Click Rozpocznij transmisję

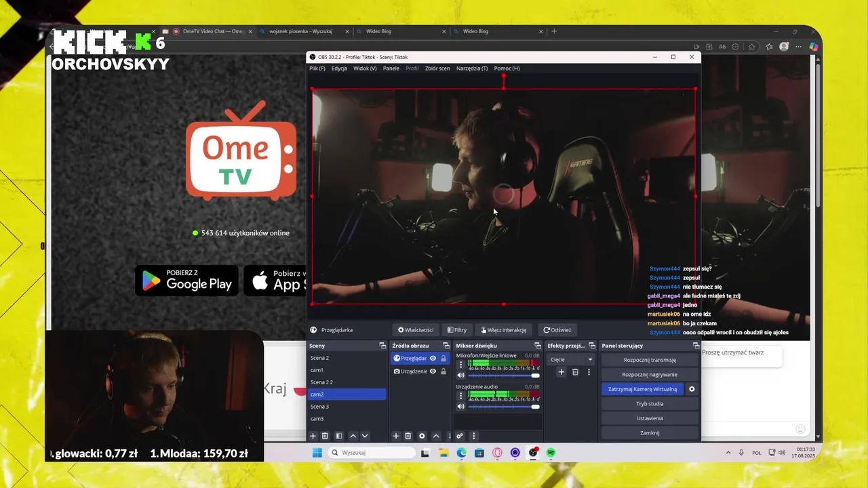tap(650, 360)
